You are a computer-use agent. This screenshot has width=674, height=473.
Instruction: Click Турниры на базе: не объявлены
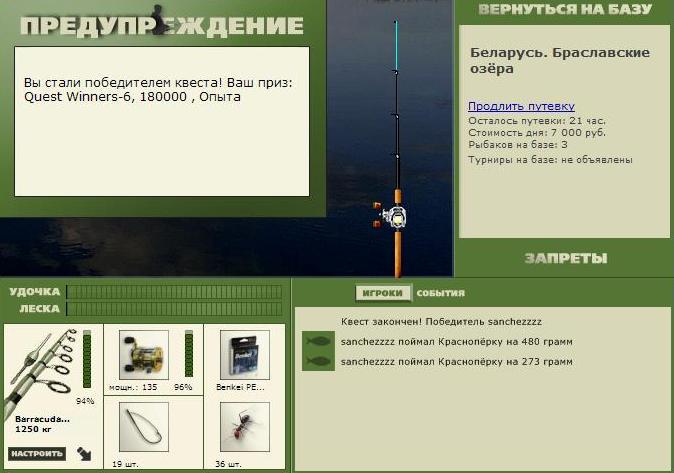(x=550, y=160)
